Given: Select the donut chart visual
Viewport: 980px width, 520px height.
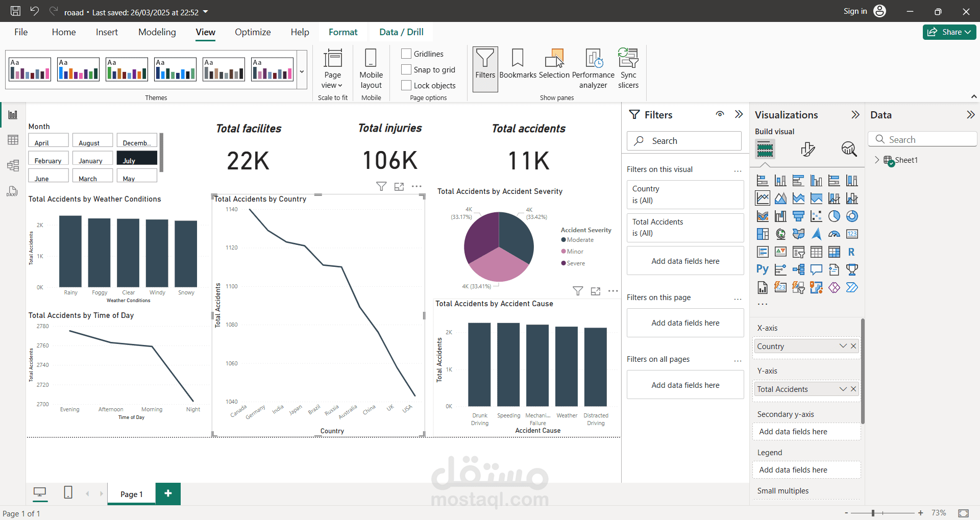Looking at the screenshot, I should pos(852,216).
